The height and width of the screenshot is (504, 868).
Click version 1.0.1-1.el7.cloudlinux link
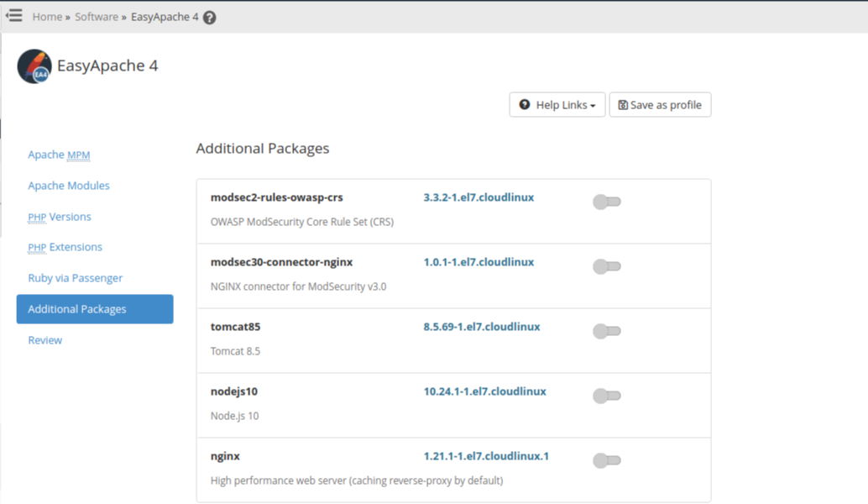(x=478, y=262)
